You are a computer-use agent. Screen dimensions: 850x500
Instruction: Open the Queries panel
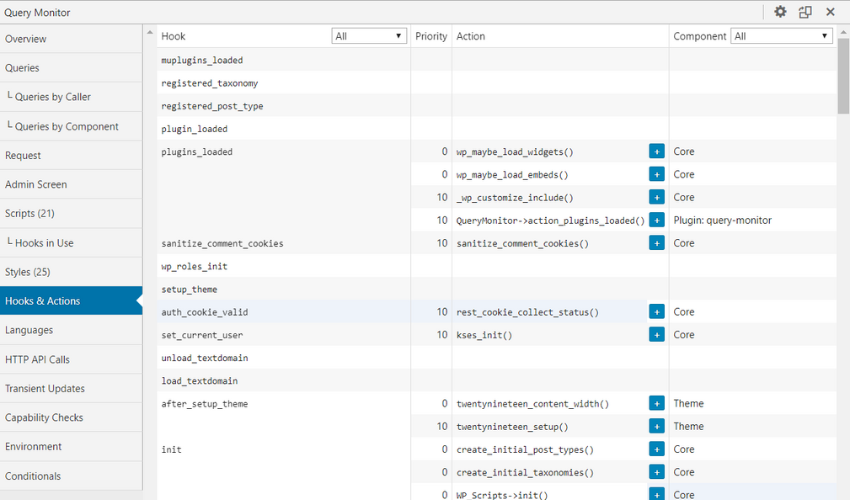(71, 68)
